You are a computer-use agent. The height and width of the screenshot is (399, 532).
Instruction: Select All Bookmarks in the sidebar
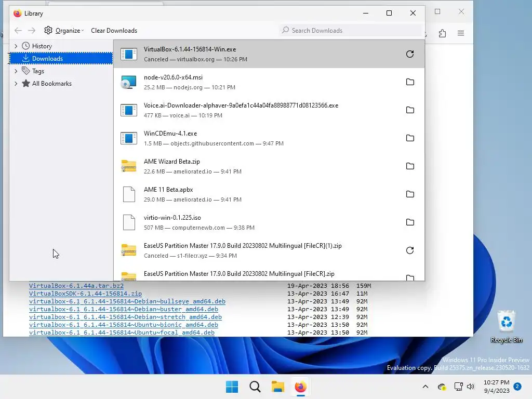[x=51, y=84]
